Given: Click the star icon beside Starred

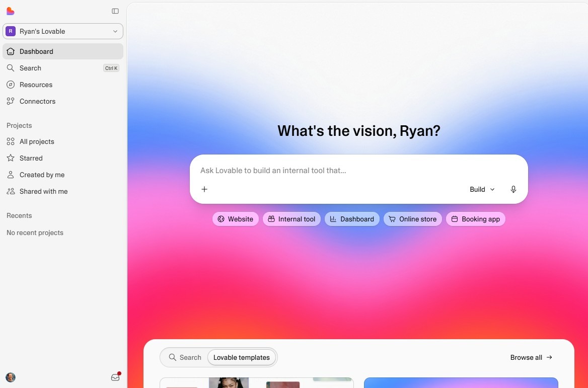Looking at the screenshot, I should pos(11,158).
